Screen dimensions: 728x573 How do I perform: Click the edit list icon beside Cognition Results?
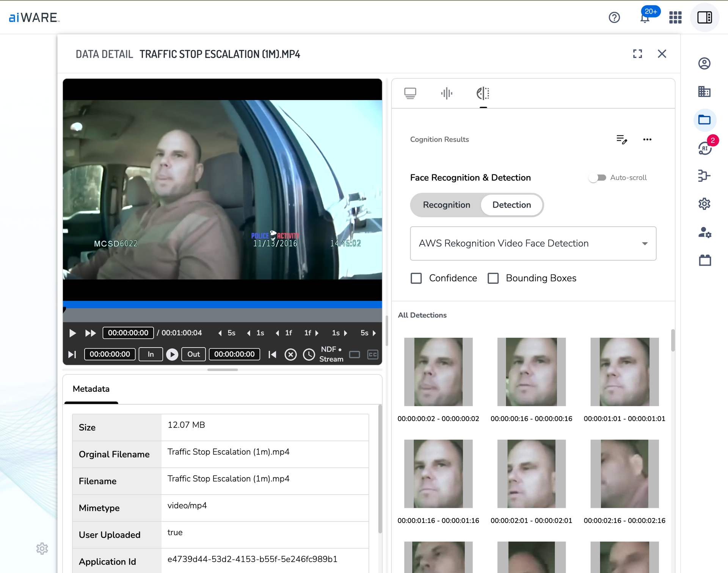[621, 139]
